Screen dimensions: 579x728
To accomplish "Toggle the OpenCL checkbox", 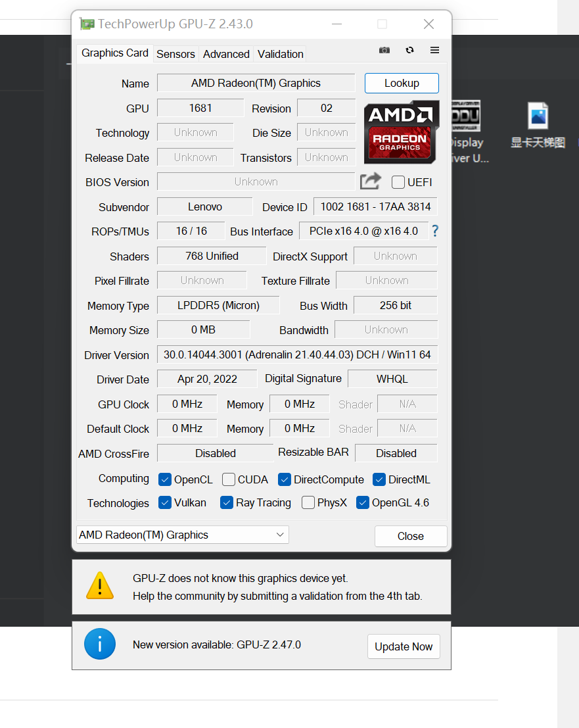I will 165,479.
